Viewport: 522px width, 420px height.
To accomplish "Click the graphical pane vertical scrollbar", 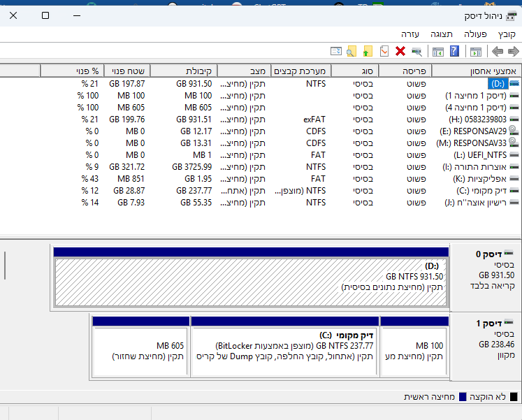I will (x=5, y=266).
